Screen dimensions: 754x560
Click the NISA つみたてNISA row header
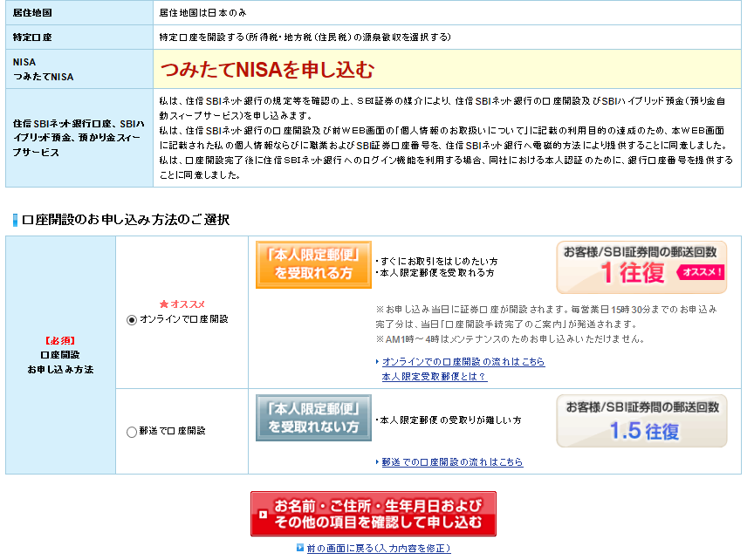(x=79, y=69)
